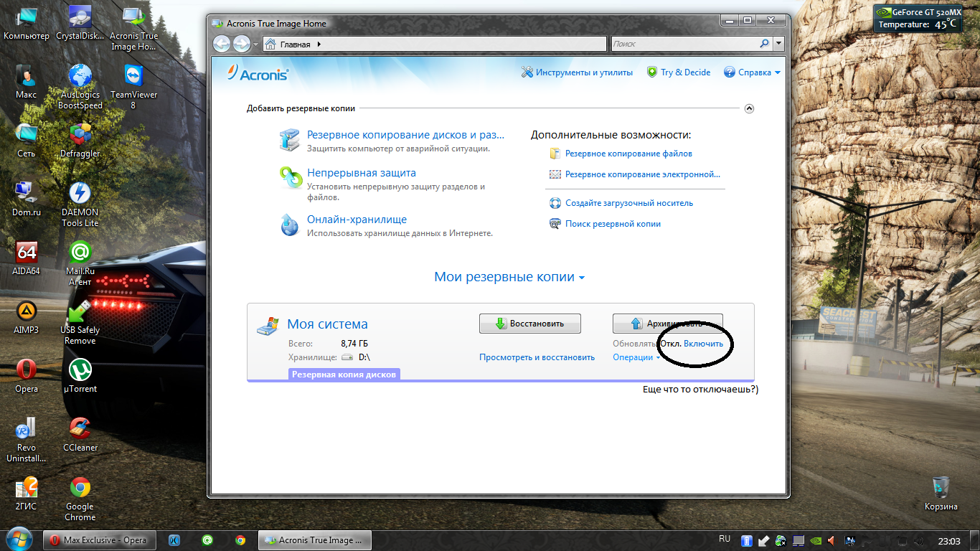Launch TeamViewer 8 from the desktop
The image size is (980, 551).
(133, 87)
